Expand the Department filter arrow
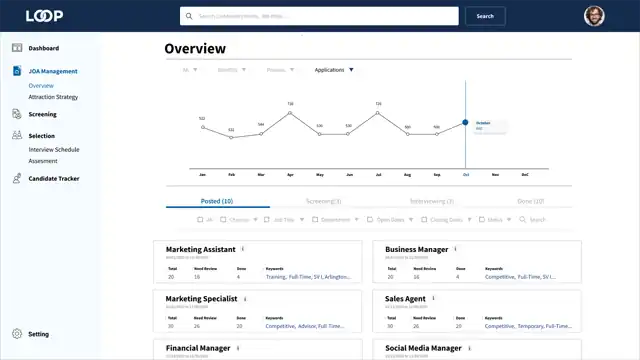 (x=356, y=220)
